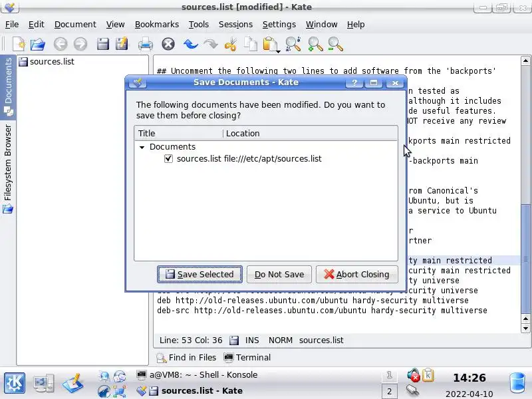Viewport: 532px width, 399px height.
Task: Click the Do Not Save button
Action: [279, 274]
